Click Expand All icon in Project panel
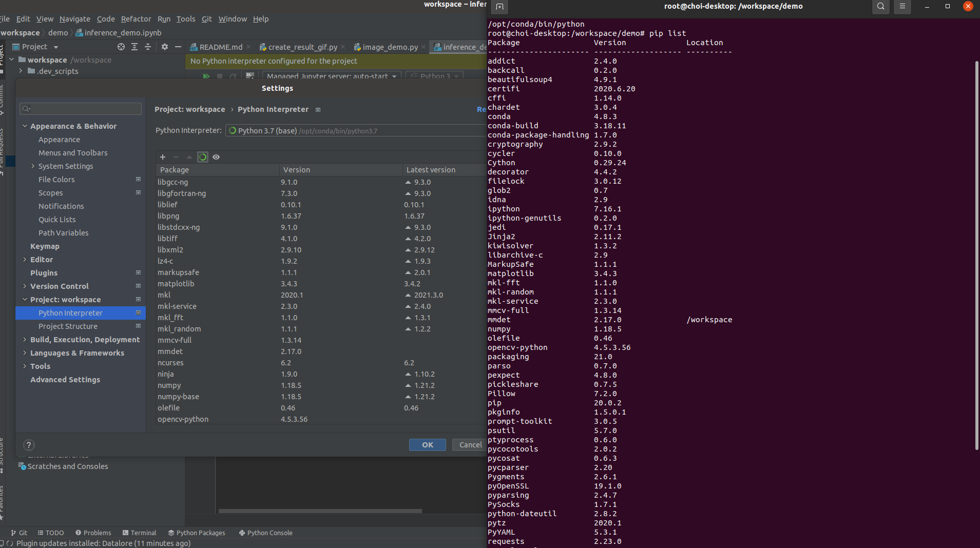 pyautogui.click(x=134, y=47)
